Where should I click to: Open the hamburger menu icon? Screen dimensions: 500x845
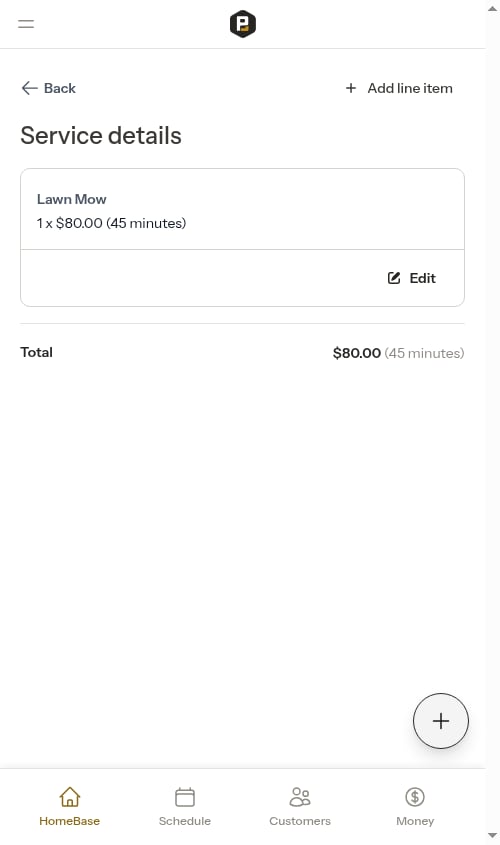[x=26, y=24]
